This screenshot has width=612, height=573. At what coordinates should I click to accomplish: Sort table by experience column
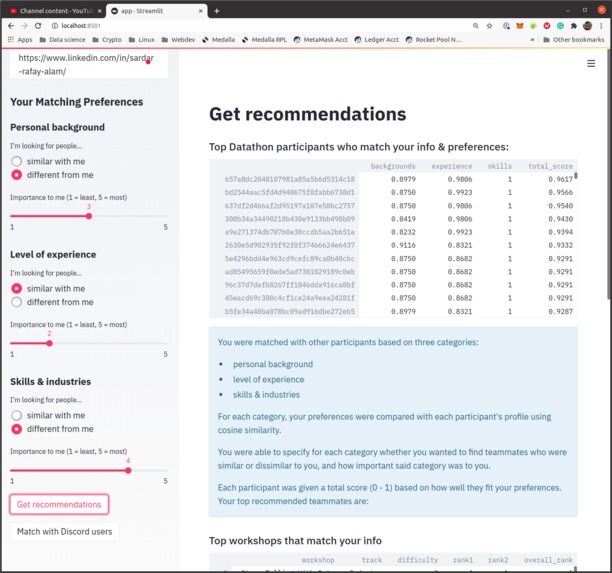pos(452,166)
